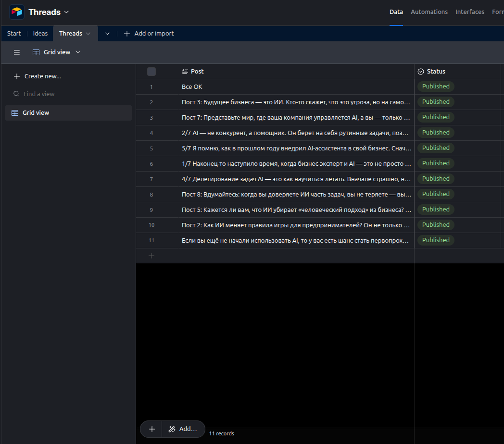Image resolution: width=504 pixels, height=444 pixels.
Task: Tick the select-all checkbox in header
Action: coord(151,72)
